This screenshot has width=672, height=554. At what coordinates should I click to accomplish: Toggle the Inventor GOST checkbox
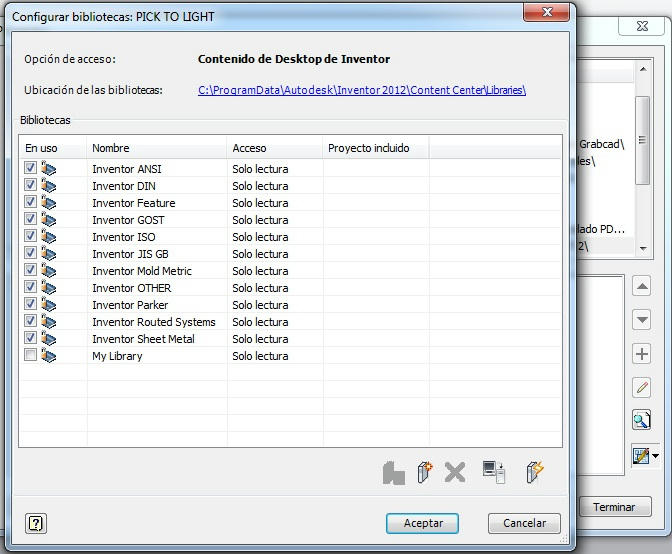[30, 219]
